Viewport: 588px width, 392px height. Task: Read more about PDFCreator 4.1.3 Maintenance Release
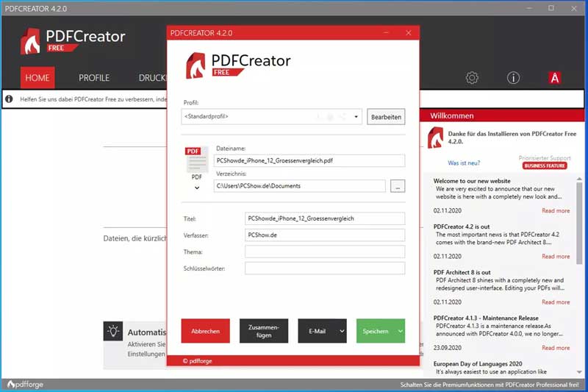(x=556, y=348)
